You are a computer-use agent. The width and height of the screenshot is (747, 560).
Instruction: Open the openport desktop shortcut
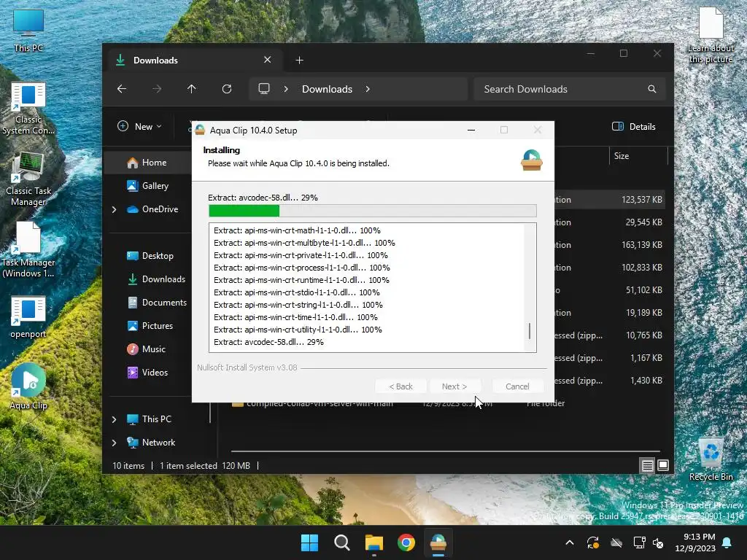point(28,317)
